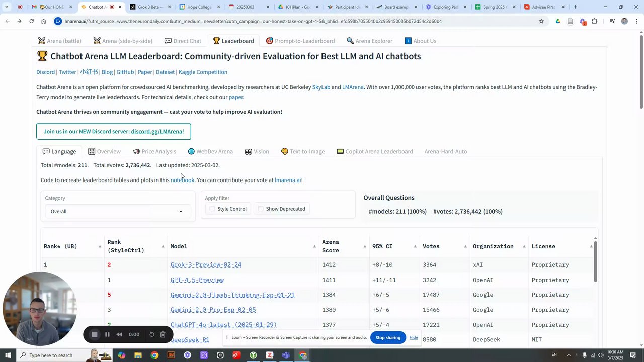
Task: Switch to the Arena (side-by-side) tab
Action: [x=123, y=41]
